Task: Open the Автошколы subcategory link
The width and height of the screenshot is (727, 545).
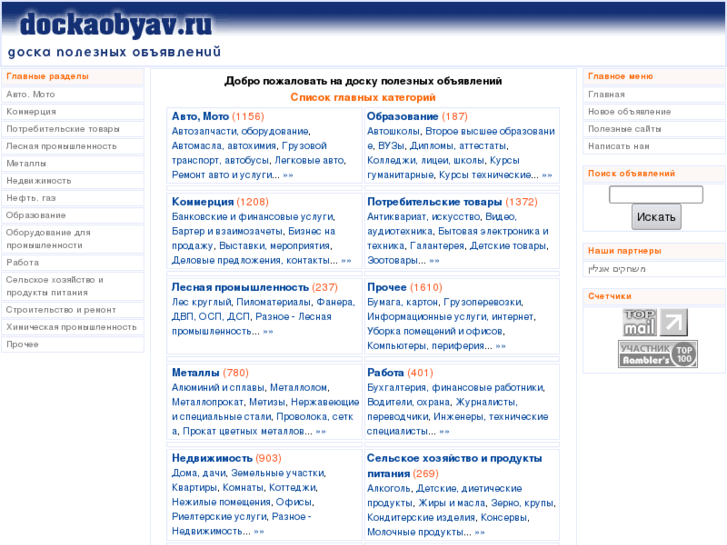Action: coord(393,131)
